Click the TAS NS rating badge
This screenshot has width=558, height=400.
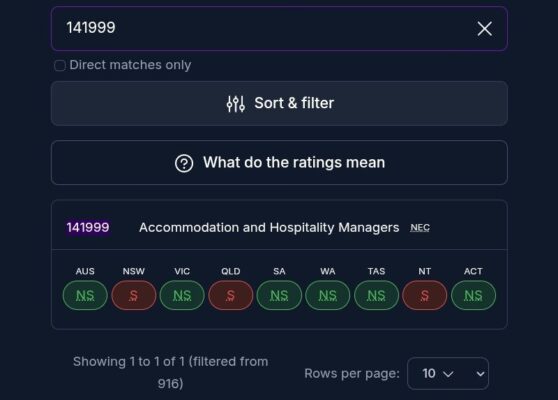click(x=377, y=295)
